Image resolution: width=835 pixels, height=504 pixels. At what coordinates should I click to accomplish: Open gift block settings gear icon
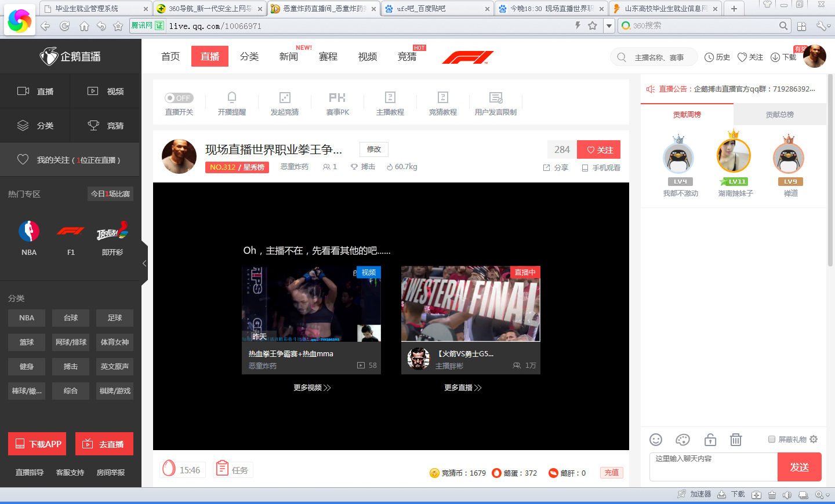tap(814, 439)
